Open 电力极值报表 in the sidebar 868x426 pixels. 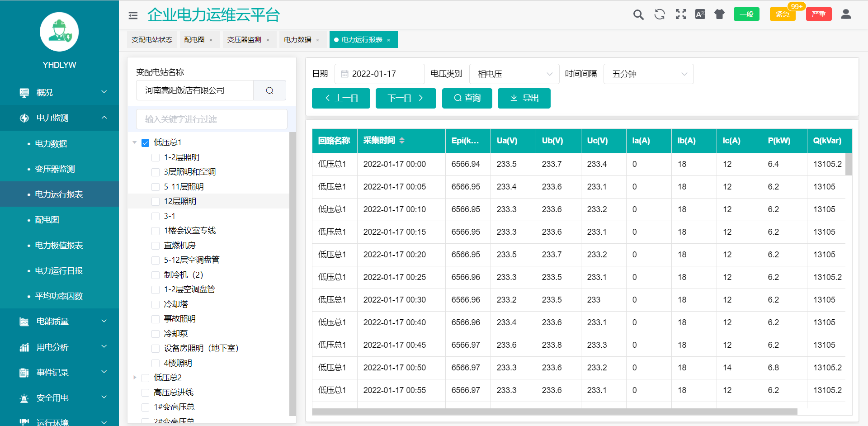pyautogui.click(x=59, y=245)
